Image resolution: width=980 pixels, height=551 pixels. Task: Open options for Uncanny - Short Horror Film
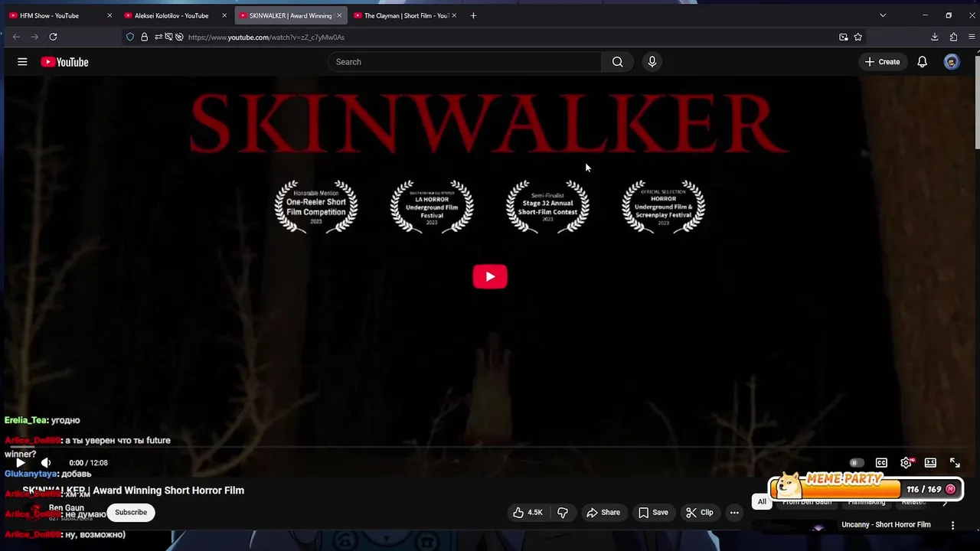click(x=953, y=525)
